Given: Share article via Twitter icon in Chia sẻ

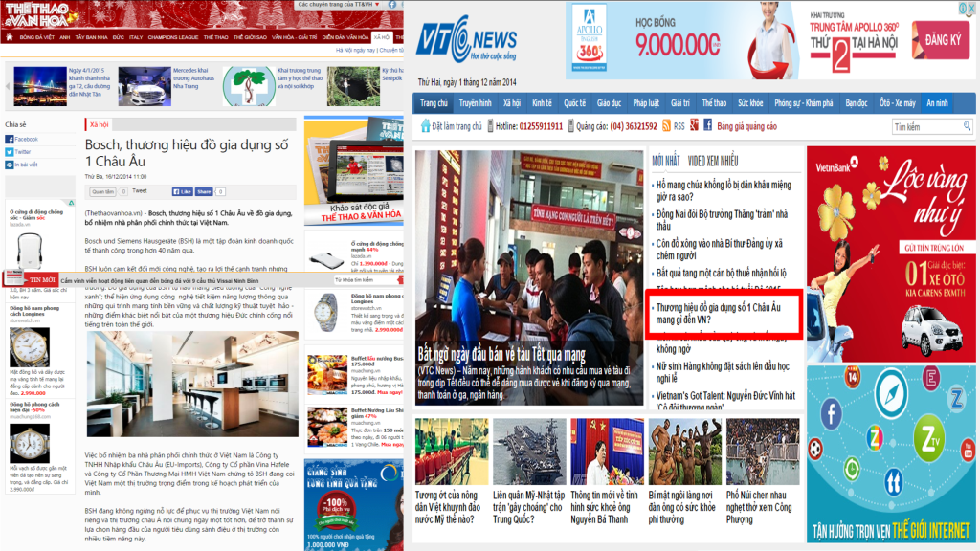Looking at the screenshot, I should point(10,152).
